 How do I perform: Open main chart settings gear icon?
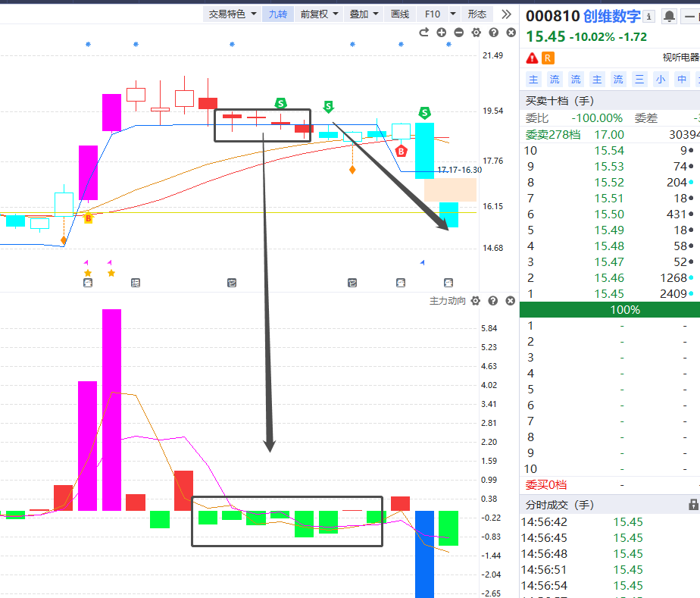pyautogui.click(x=477, y=33)
